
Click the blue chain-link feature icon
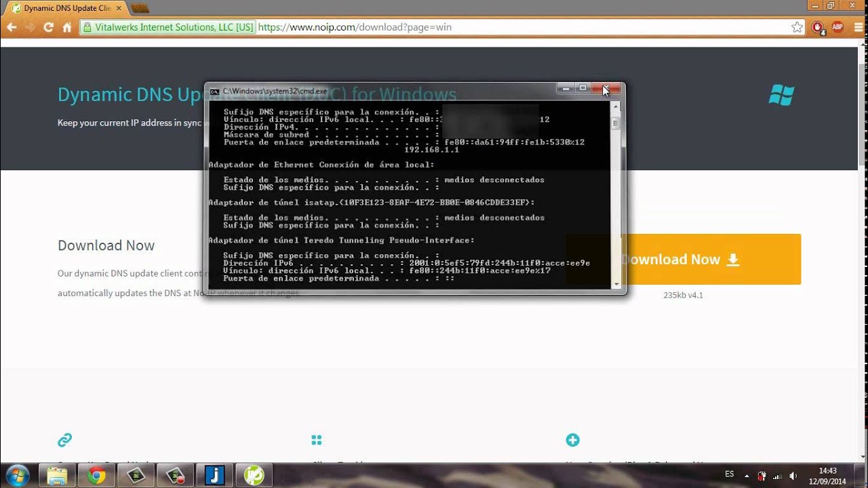tap(64, 441)
